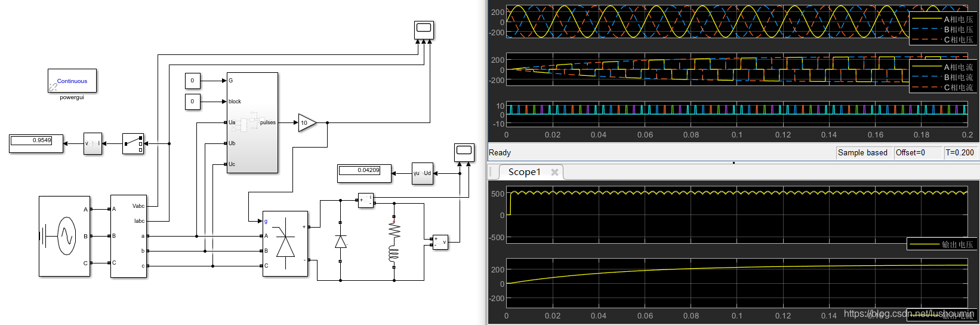
Task: Click the Uc input port on pulse generator
Action: (232, 164)
